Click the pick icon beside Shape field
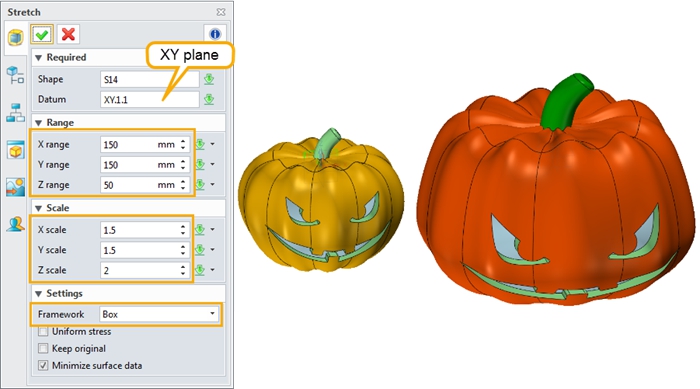 click(208, 79)
